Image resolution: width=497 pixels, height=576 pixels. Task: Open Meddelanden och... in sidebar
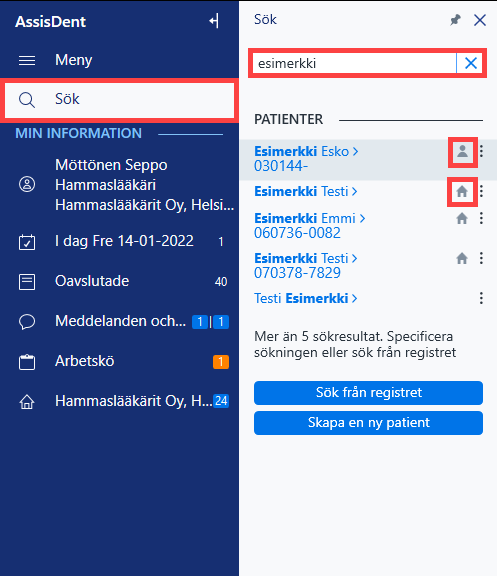coord(119,321)
